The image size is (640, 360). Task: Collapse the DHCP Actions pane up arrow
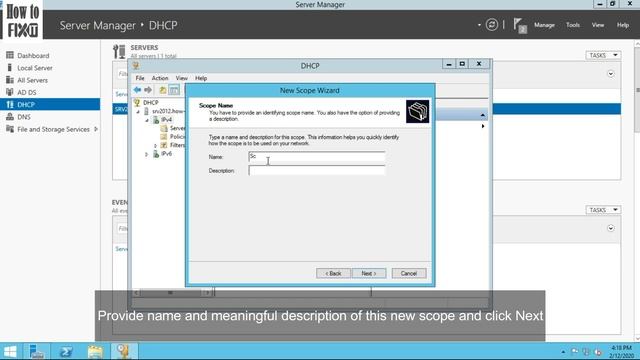pos(482,115)
